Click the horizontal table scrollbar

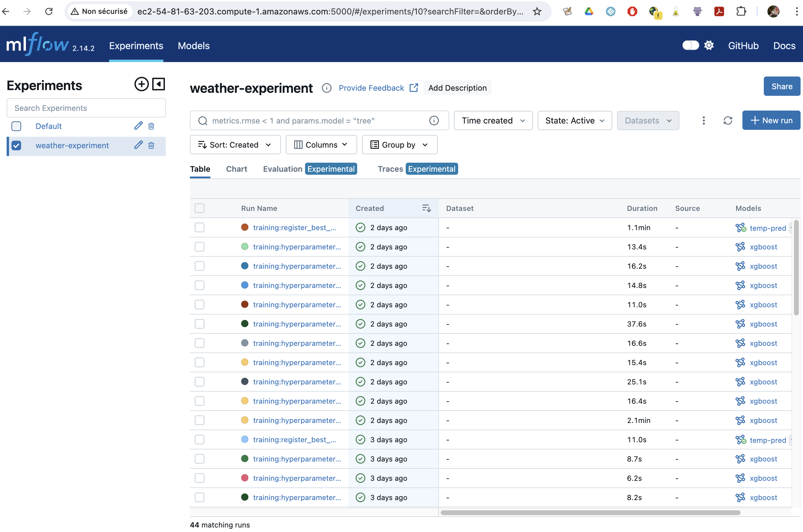click(x=590, y=512)
